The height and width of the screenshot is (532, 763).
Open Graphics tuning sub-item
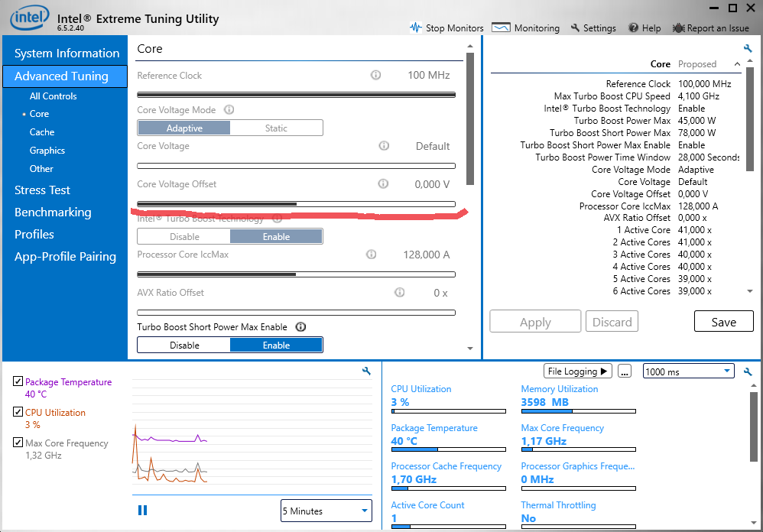click(x=47, y=151)
